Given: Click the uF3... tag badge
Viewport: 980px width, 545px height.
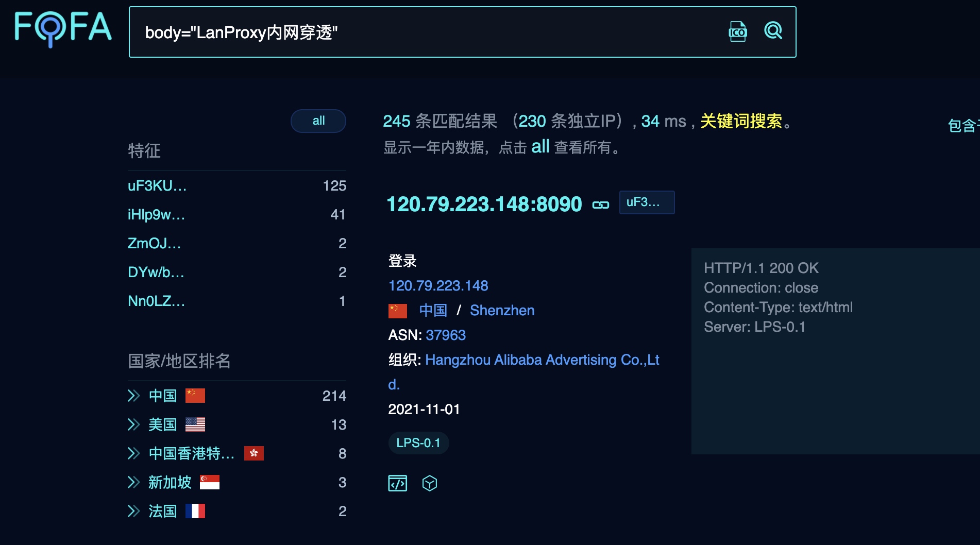Looking at the screenshot, I should point(646,202).
